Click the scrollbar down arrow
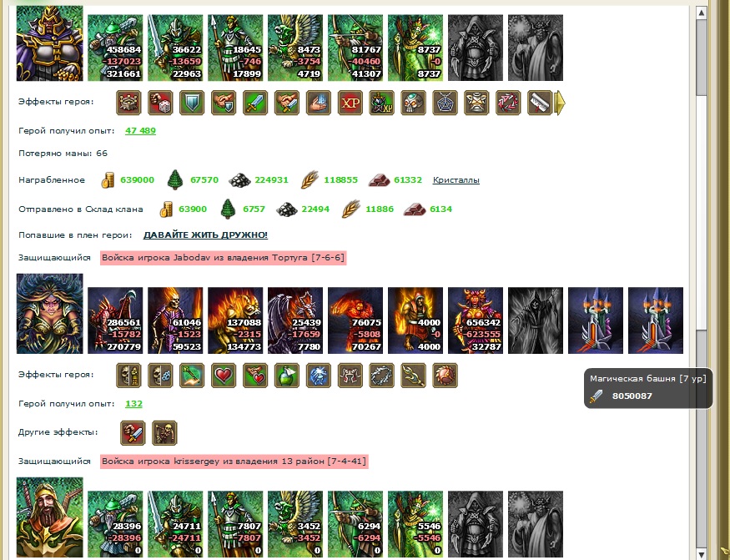The height and width of the screenshot is (560, 730). tap(702, 553)
